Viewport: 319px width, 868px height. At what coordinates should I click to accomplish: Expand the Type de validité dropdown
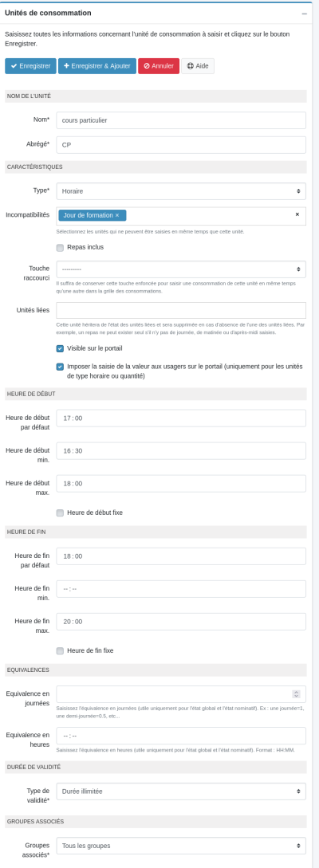(181, 791)
